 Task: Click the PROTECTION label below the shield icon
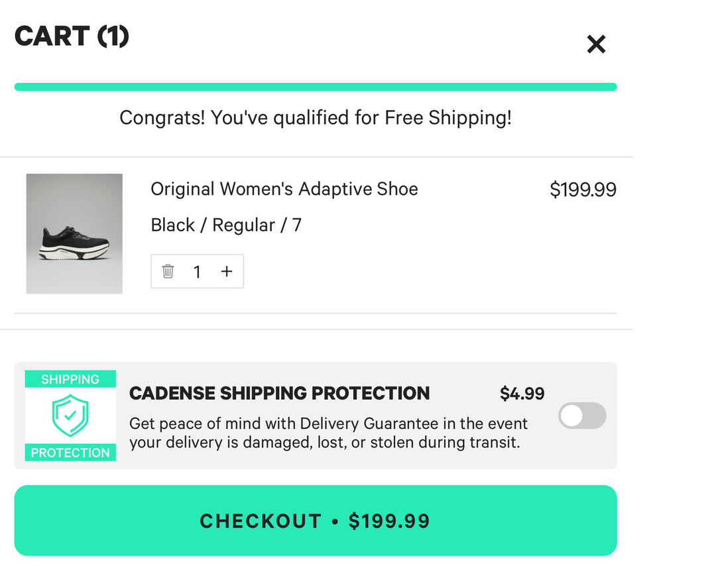pyautogui.click(x=70, y=452)
